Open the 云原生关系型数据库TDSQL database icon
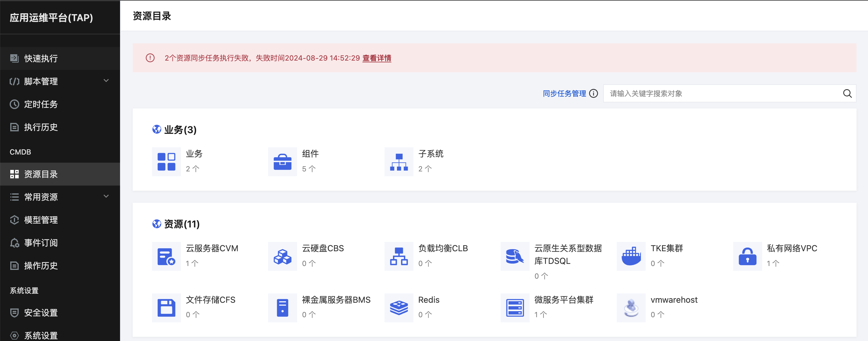 [515, 257]
